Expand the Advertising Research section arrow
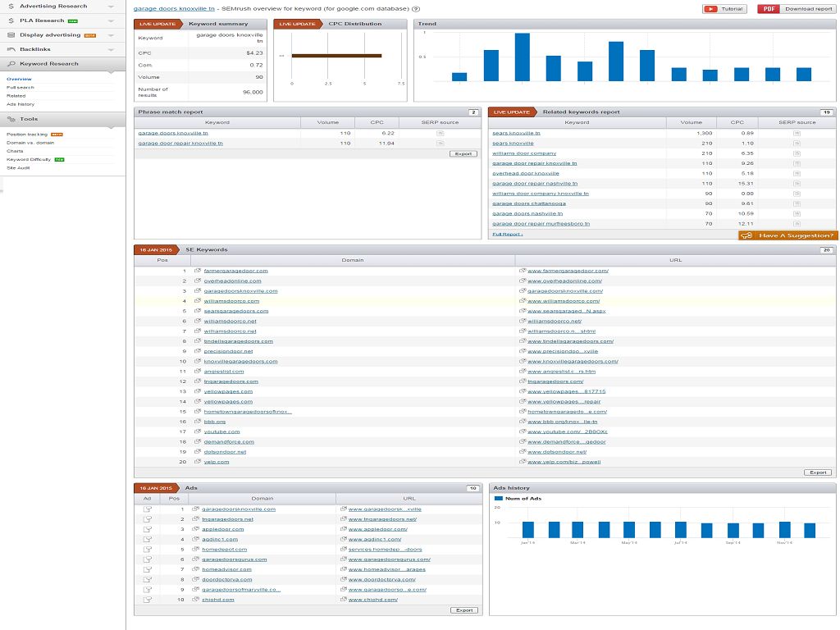This screenshot has width=840, height=630. click(x=111, y=7)
